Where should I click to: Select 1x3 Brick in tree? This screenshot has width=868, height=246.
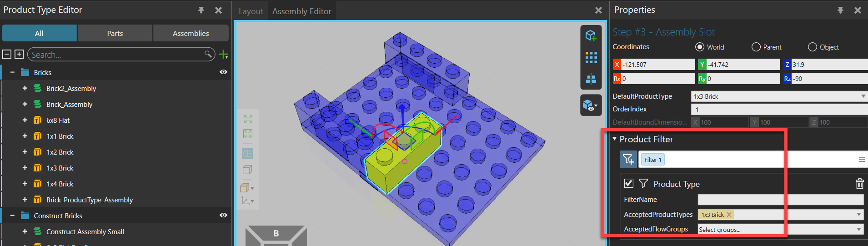(60, 168)
